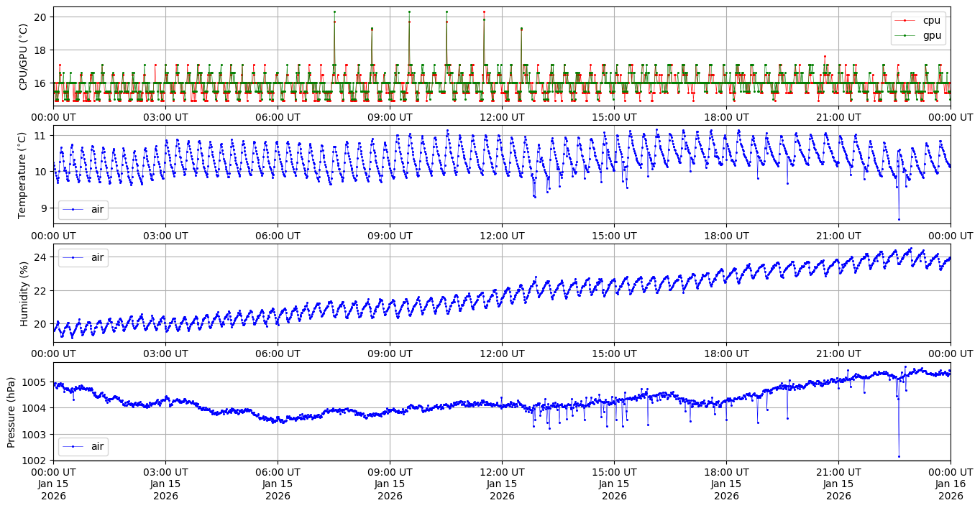Select the Temperature (°C) y-axis label
Image resolution: width=980 pixels, height=508 pixels.
click(23, 175)
